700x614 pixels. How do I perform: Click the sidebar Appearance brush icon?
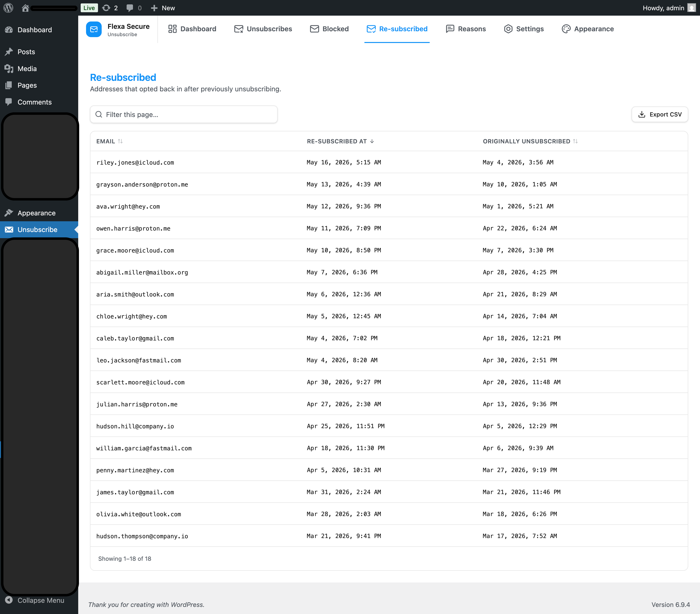[x=9, y=213]
